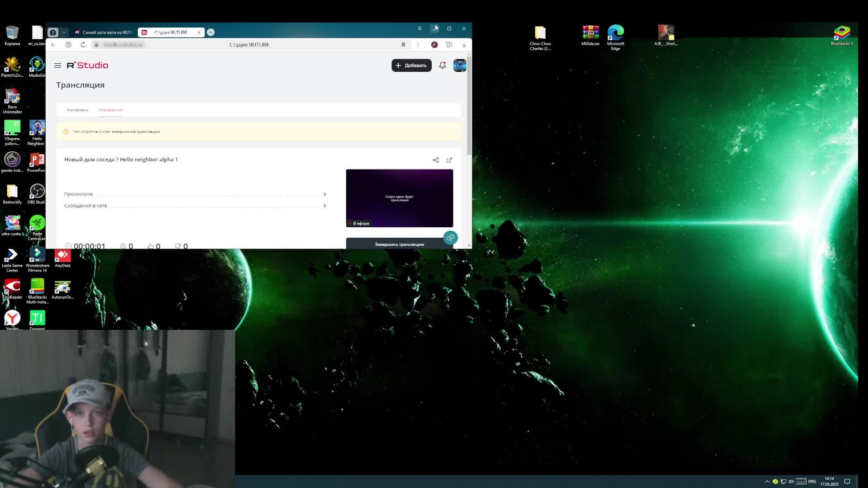Open the R'Studio hamburger sidebar menu

[x=57, y=66]
